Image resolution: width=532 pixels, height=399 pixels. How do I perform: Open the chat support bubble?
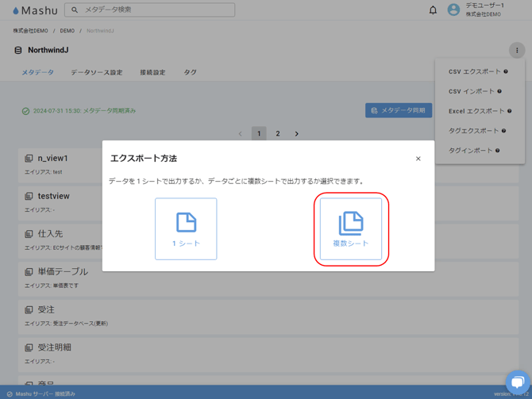(517, 382)
